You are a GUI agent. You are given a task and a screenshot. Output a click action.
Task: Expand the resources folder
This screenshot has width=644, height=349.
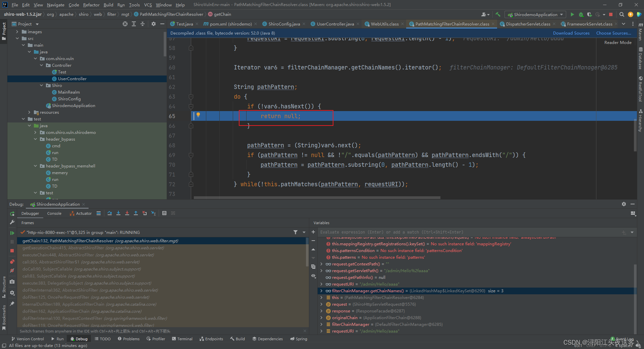pos(30,112)
